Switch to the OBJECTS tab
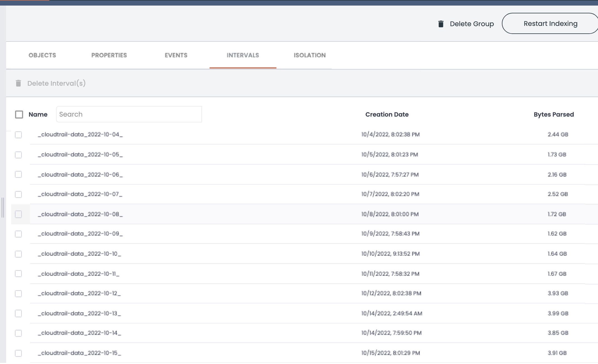This screenshot has height=364, width=598. (42, 55)
